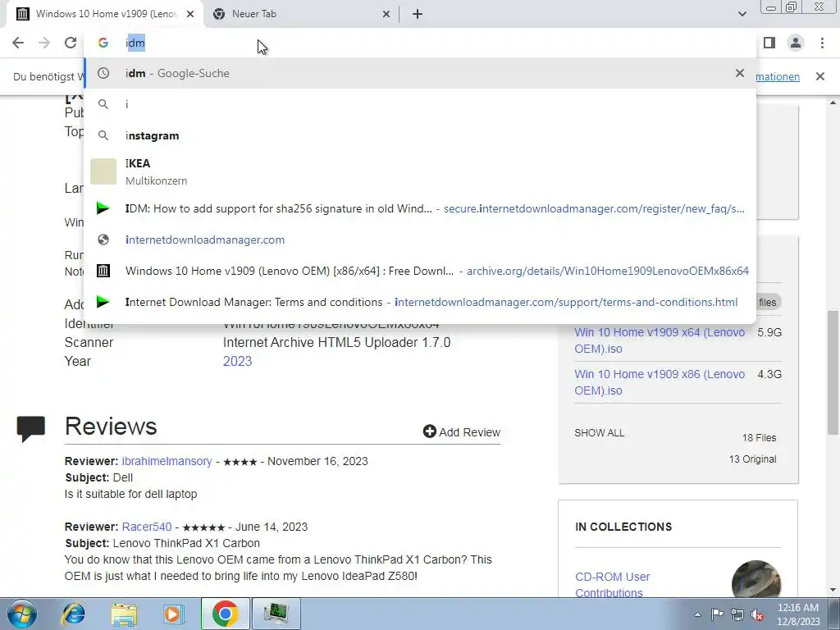
Task: Open Chrome three-dot menu
Action: click(822, 43)
